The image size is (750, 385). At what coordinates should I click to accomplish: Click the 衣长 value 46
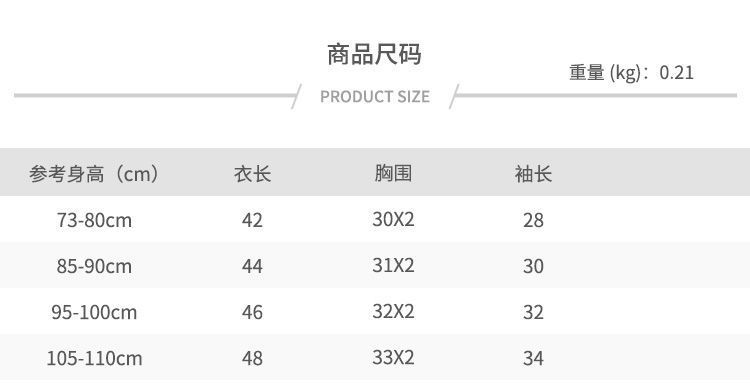point(252,312)
